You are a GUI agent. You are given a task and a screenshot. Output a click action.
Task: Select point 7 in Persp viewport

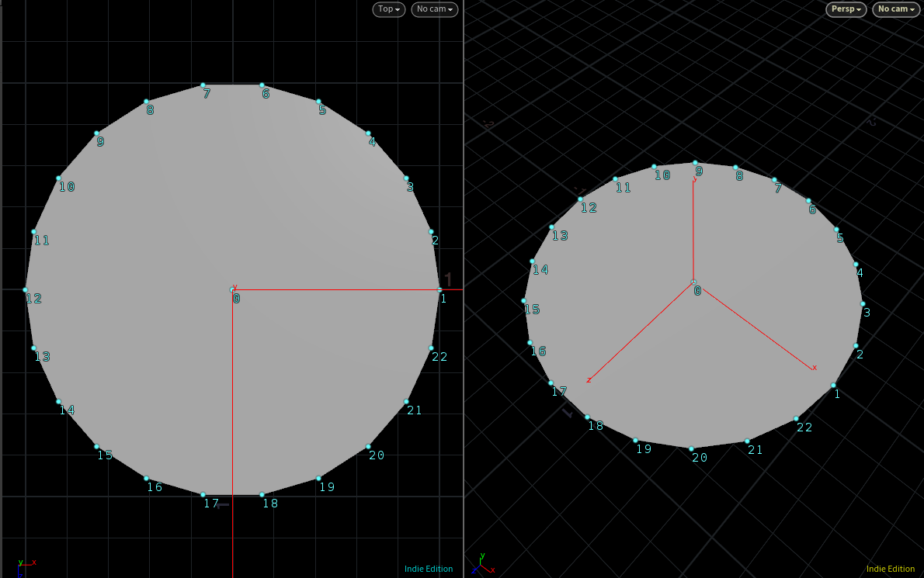point(774,180)
